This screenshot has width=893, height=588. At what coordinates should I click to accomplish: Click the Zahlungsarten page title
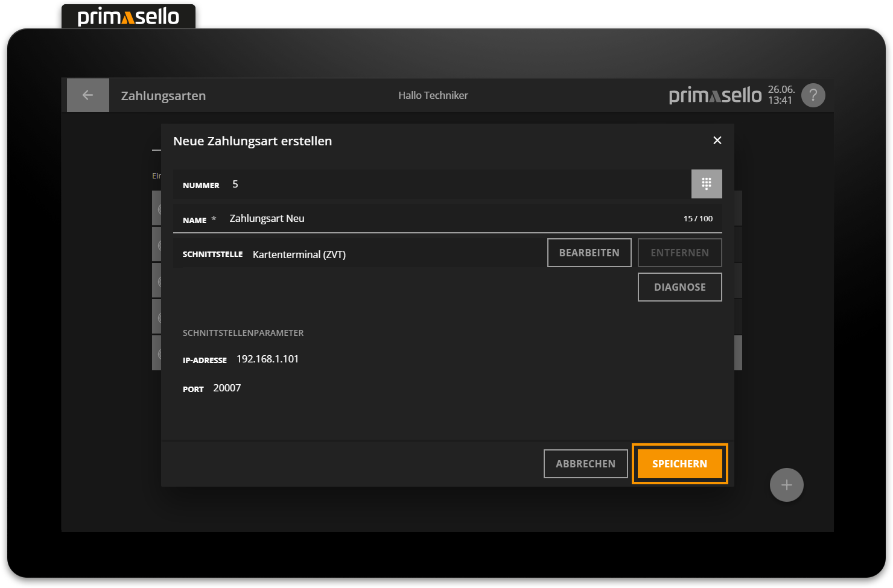164,96
